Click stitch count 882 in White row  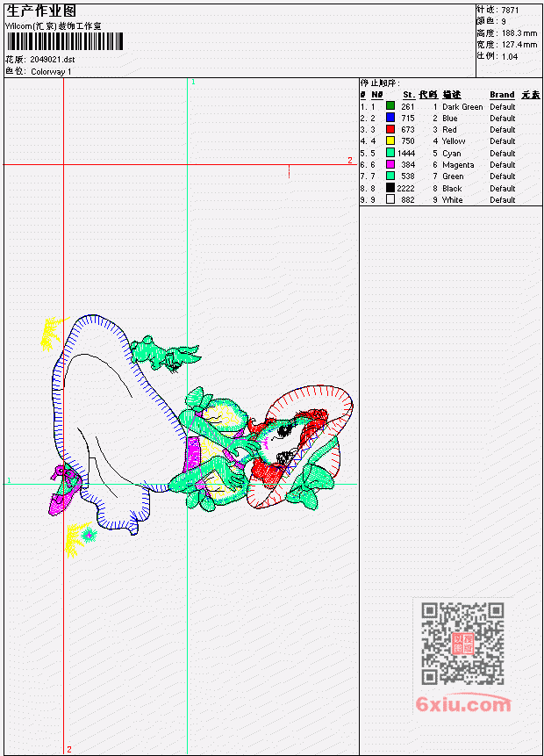408,199
